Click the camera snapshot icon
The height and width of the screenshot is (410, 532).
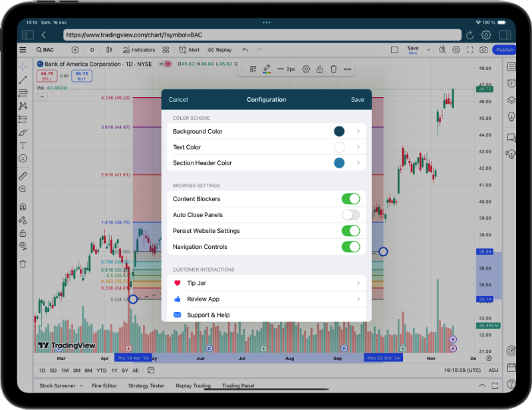483,50
